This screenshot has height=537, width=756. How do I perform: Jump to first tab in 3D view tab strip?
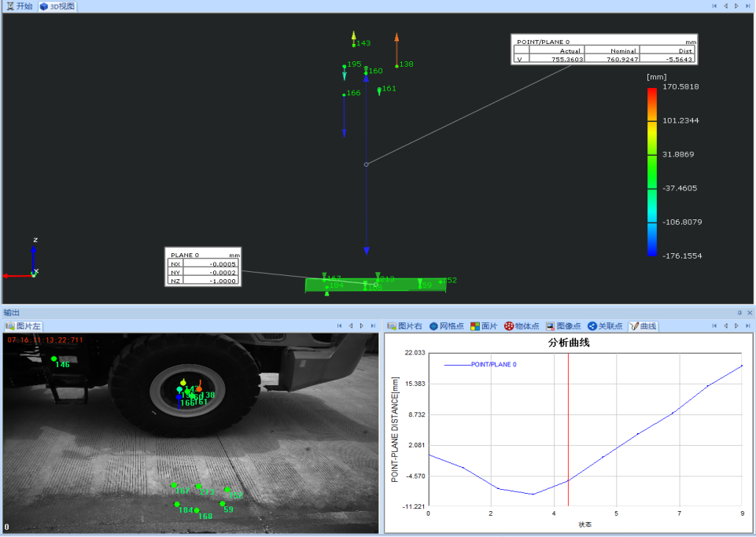tap(714, 6)
